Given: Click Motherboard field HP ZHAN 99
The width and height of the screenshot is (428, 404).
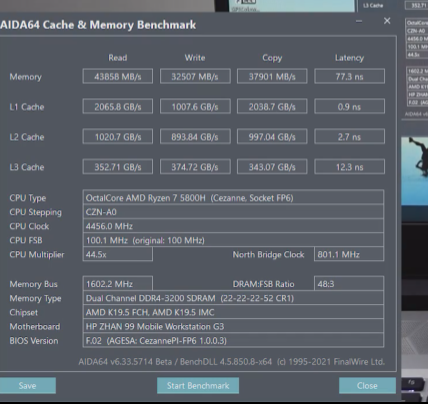Looking at the screenshot, I should coord(233,326).
